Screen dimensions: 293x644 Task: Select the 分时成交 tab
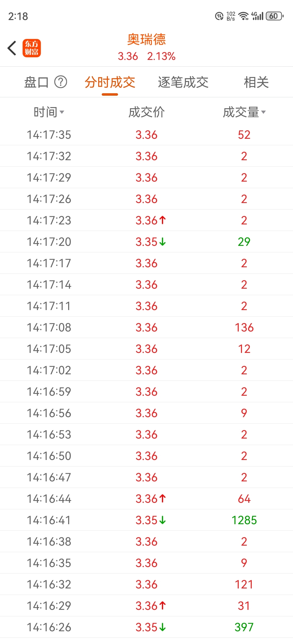click(x=110, y=82)
